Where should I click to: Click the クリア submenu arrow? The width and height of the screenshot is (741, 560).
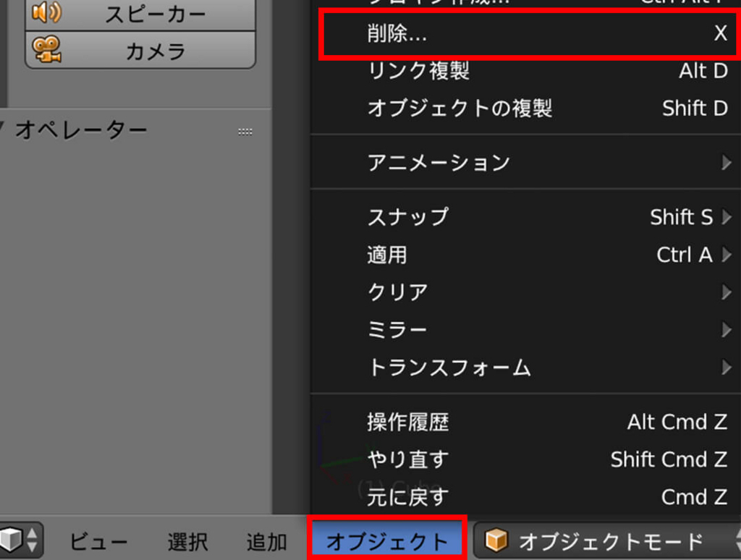tap(727, 292)
